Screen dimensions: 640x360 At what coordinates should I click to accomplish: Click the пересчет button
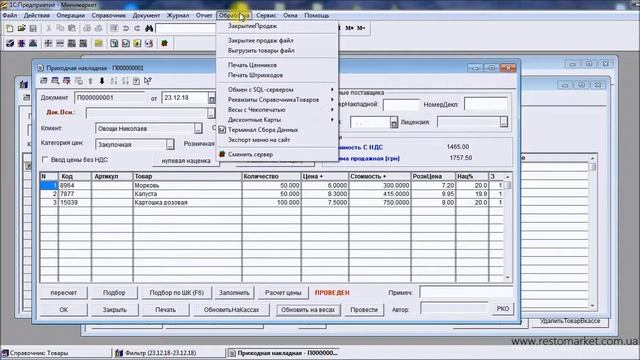64,293
